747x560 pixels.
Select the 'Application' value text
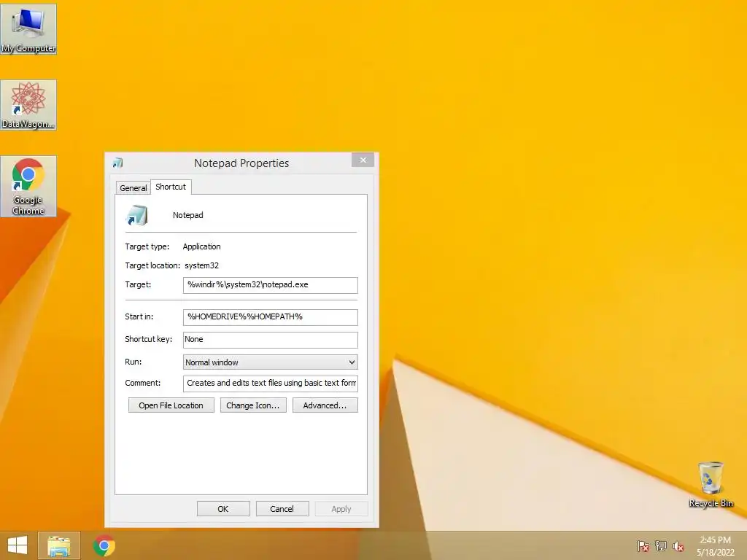(x=201, y=246)
